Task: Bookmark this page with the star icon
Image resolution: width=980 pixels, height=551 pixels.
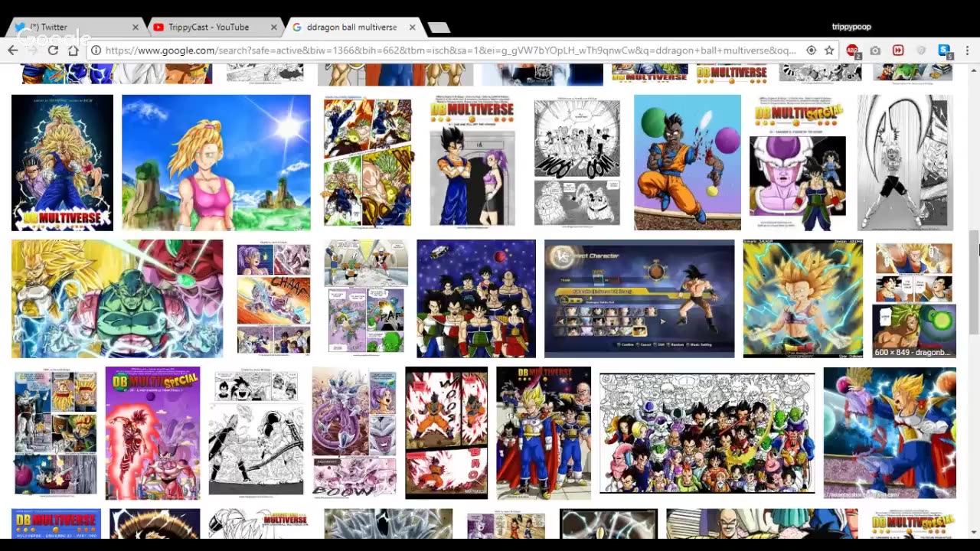Action: [829, 51]
